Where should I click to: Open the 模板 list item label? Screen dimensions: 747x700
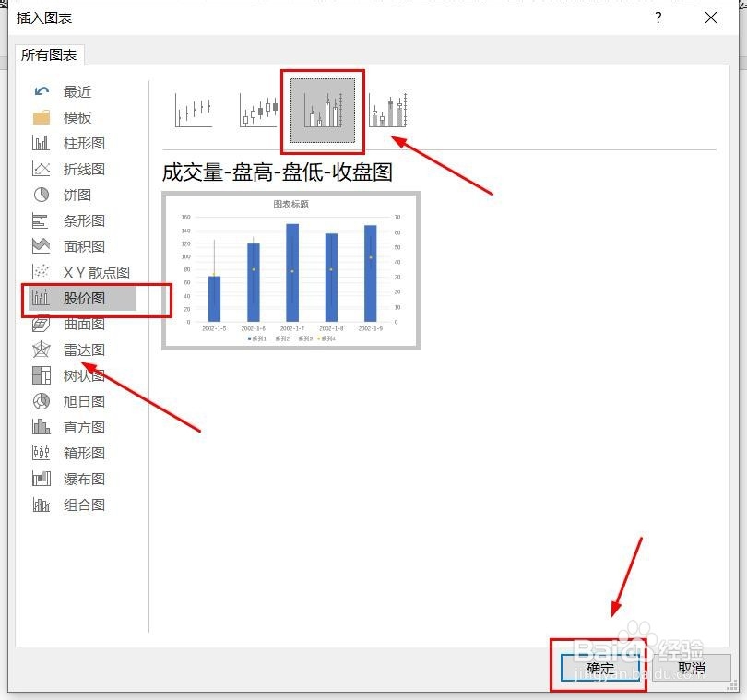pos(77,117)
